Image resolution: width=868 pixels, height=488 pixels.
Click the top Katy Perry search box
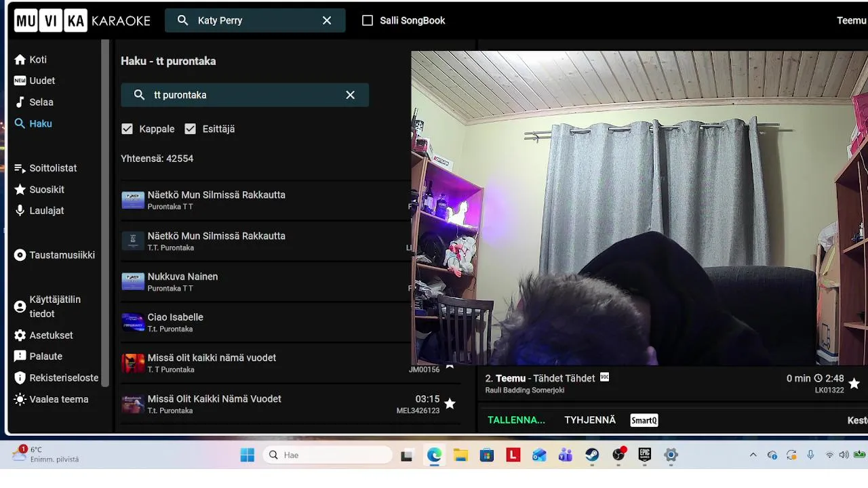255,20
